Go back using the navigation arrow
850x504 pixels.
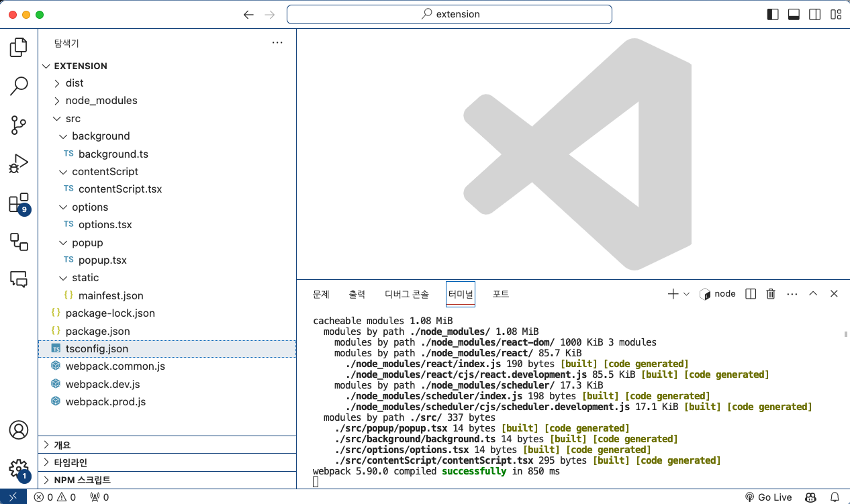click(248, 14)
